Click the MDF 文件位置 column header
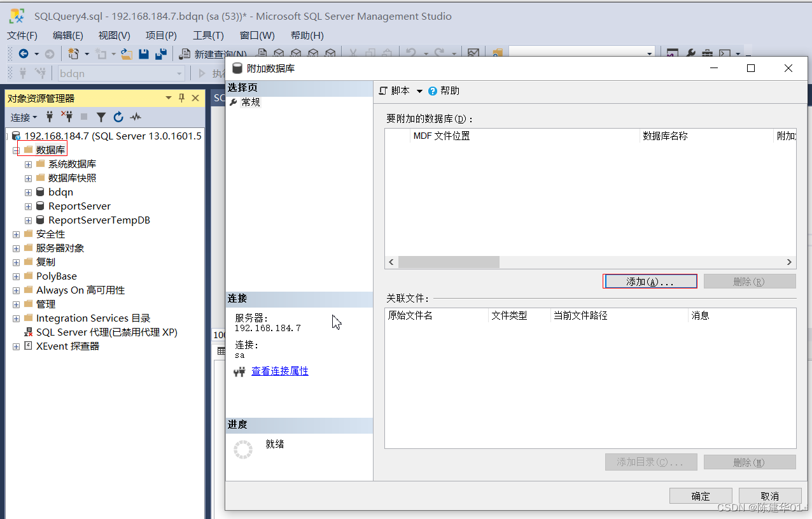The height and width of the screenshot is (519, 812). [524, 136]
